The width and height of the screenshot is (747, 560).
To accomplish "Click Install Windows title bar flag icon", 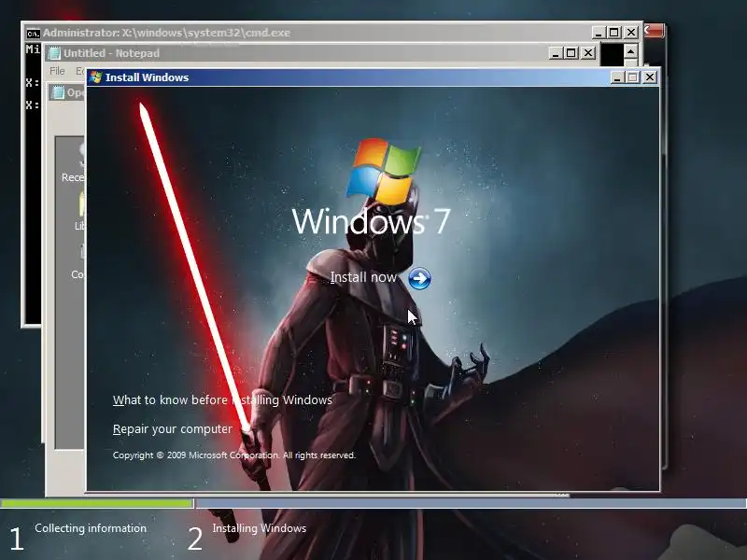I will coord(96,77).
